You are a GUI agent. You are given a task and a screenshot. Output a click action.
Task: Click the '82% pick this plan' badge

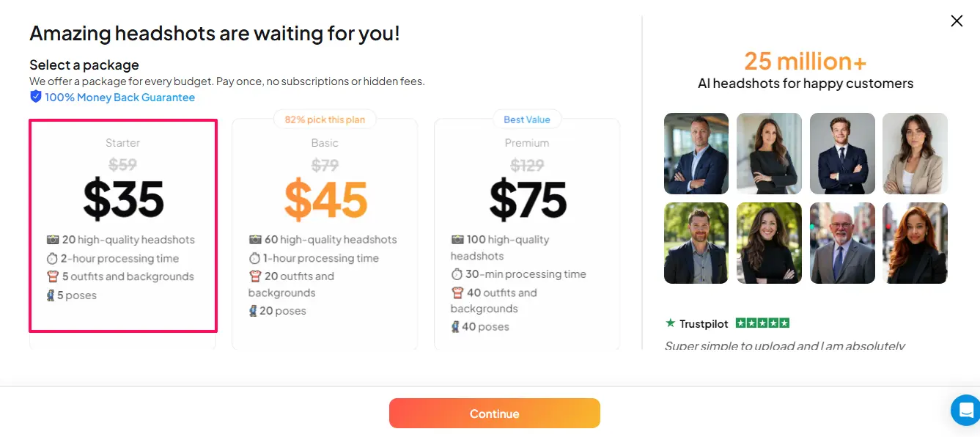tap(325, 120)
